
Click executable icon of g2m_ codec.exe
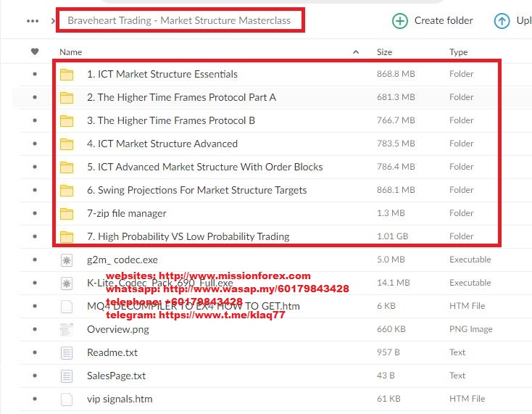[x=67, y=260]
